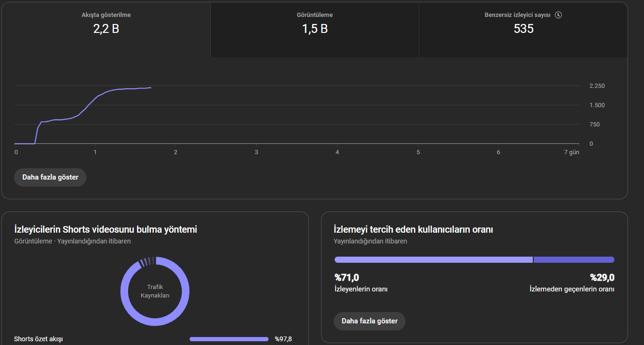Click the Shorts özet akışı progress bar
The width and height of the screenshot is (644, 345).
click(229, 339)
